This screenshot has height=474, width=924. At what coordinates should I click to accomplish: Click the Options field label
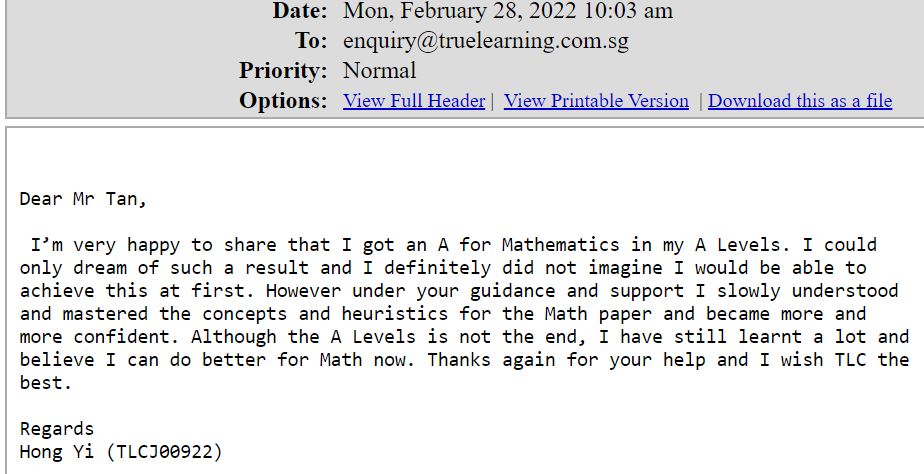[x=283, y=101]
